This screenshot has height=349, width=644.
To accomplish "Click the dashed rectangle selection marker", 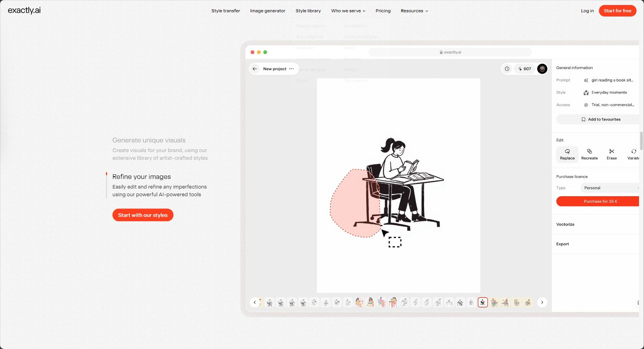I will tap(395, 242).
